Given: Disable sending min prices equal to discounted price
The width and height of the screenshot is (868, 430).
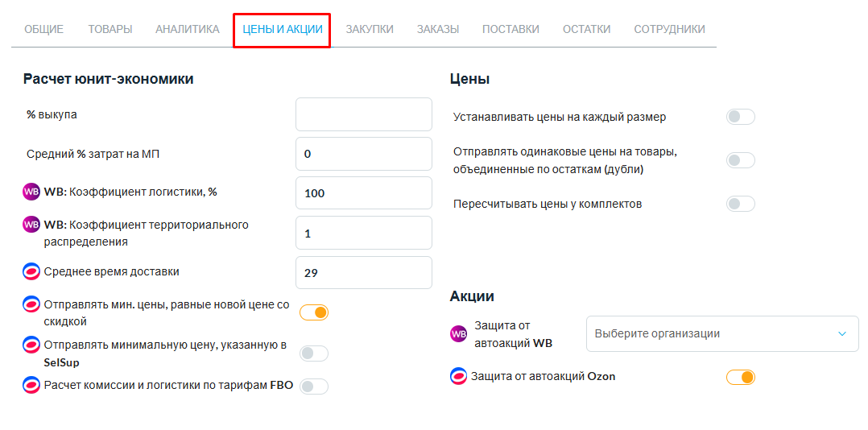Looking at the screenshot, I should (x=314, y=312).
